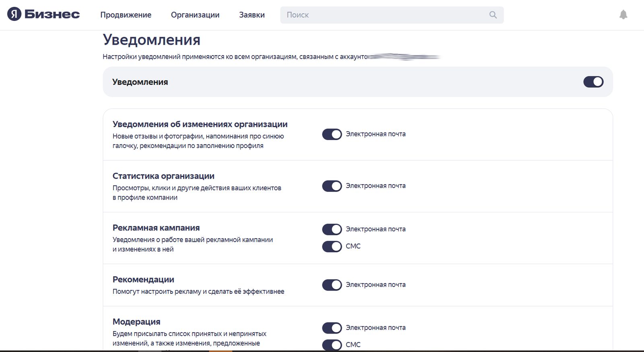The width and height of the screenshot is (644, 352).
Task: Open the Yandex Business logo home
Action: point(43,14)
